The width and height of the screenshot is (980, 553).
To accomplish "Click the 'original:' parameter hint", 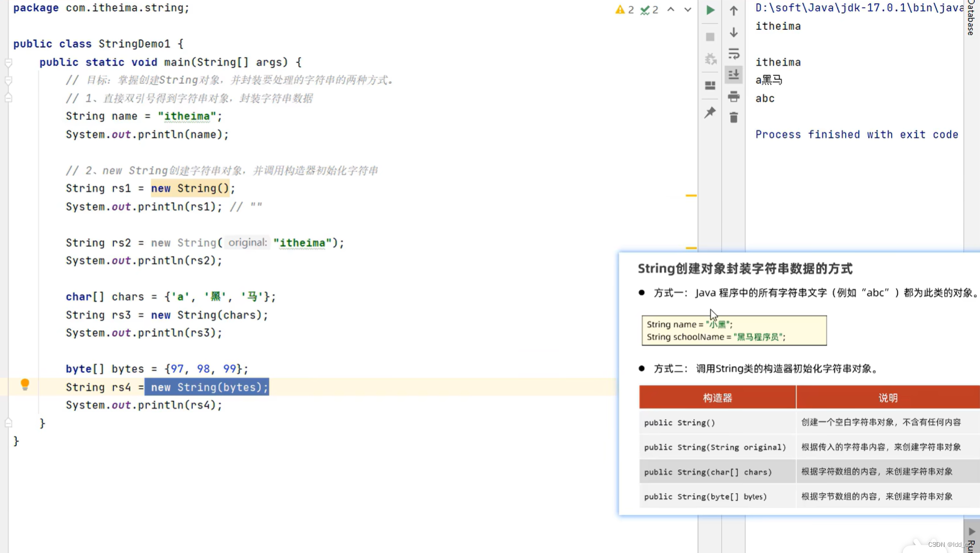I will pos(247,242).
